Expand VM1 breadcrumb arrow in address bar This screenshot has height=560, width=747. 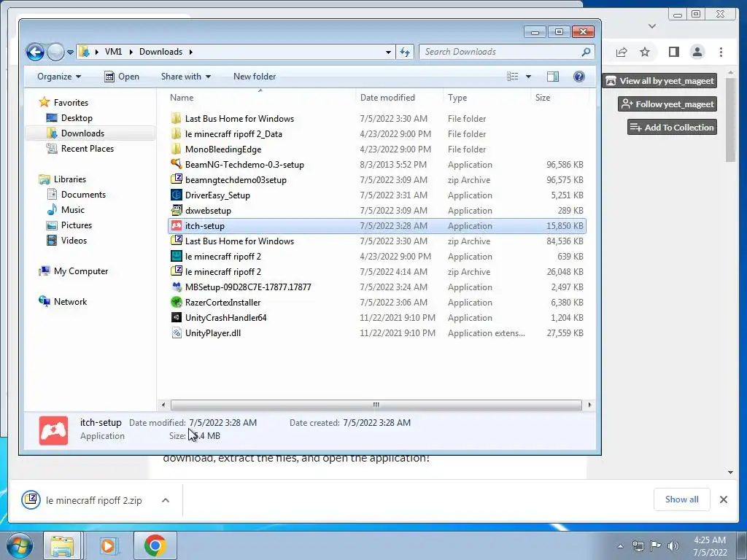(131, 52)
